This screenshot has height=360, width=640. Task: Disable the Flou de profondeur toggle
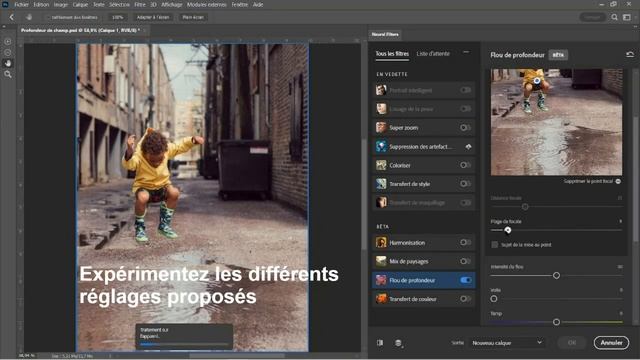(x=465, y=280)
